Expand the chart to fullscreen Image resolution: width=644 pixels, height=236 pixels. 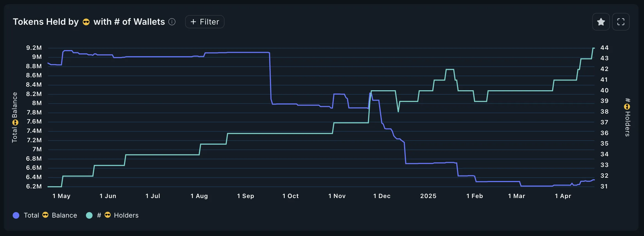(x=621, y=21)
